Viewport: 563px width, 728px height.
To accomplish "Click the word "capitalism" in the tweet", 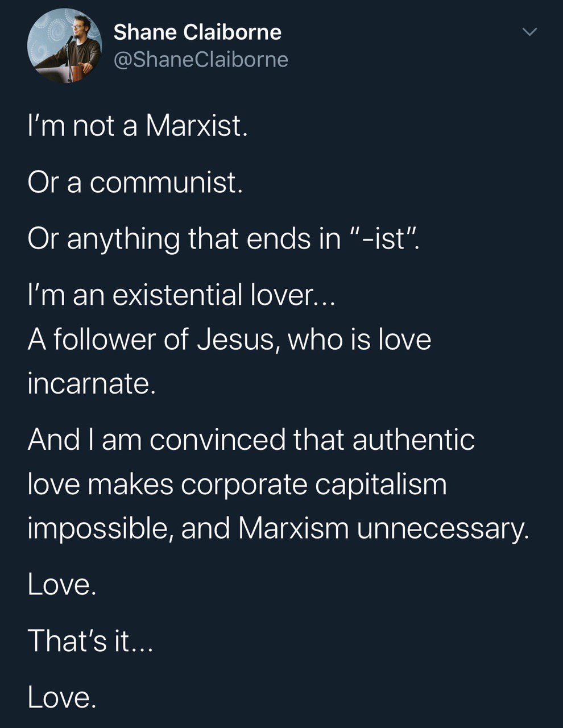I will tap(381, 485).
